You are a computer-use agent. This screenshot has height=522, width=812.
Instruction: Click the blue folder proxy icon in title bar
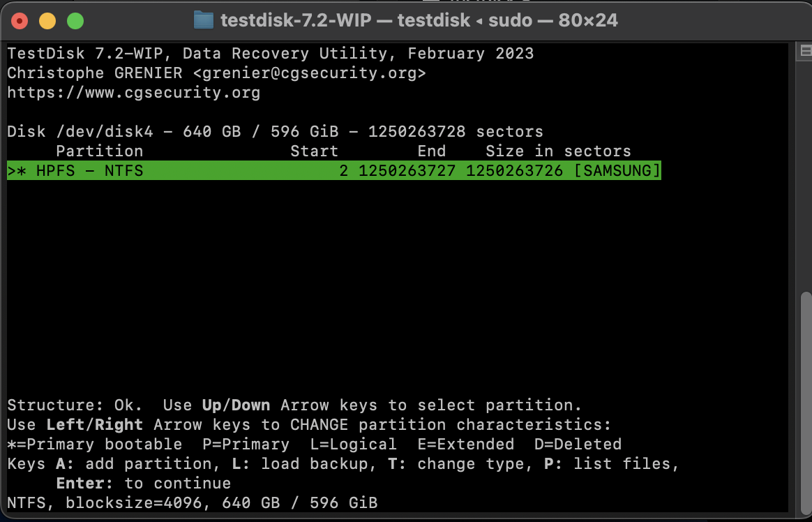[204, 20]
